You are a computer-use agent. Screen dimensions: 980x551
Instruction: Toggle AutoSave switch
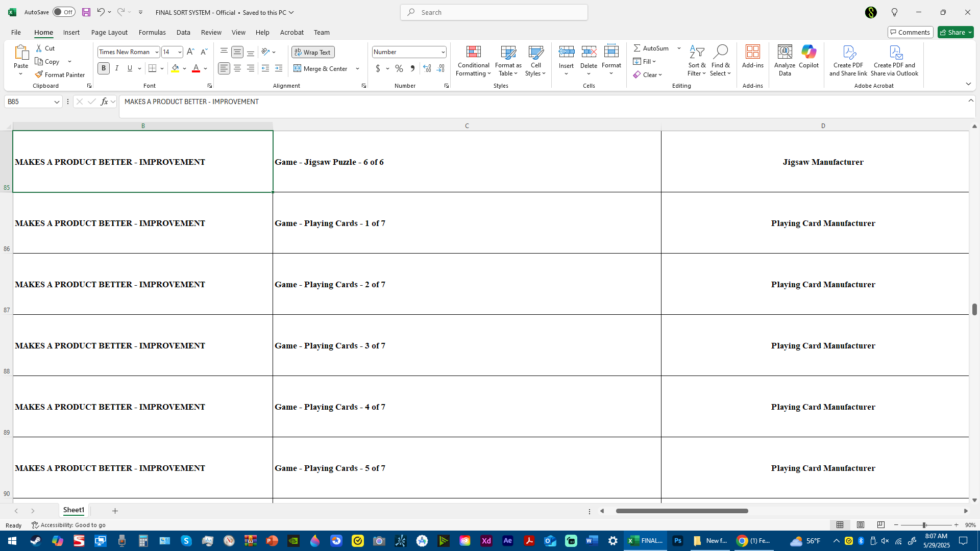point(64,12)
